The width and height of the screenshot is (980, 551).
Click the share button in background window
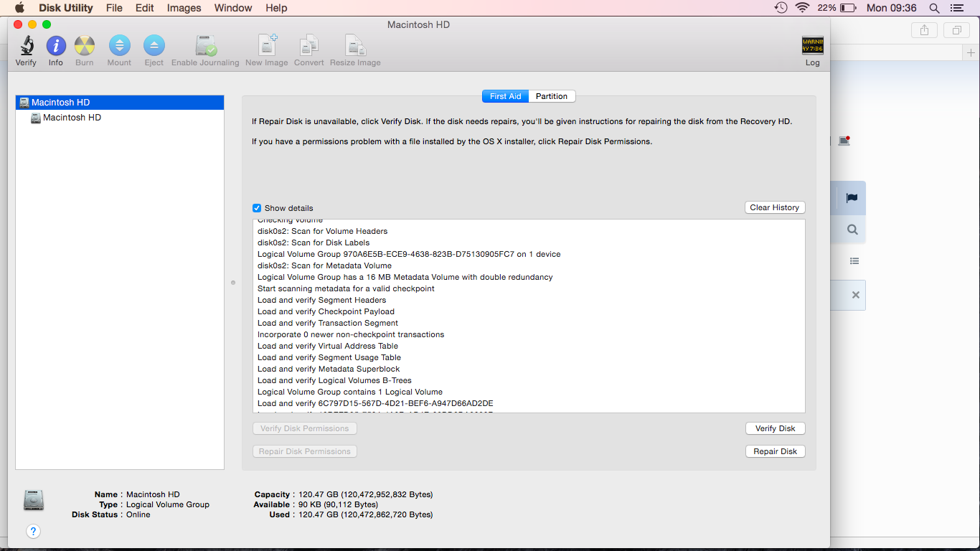click(x=924, y=30)
